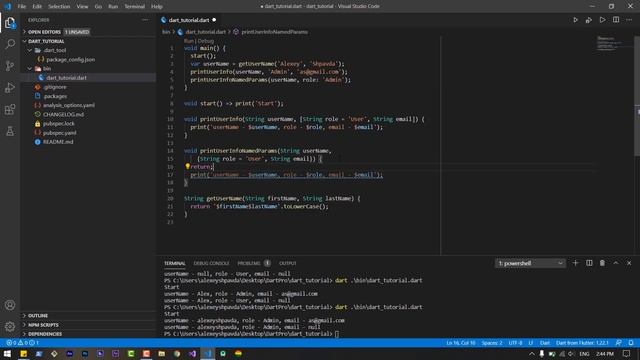Open pubspec.yaml file
This screenshot has height=360, width=640.
click(x=60, y=133)
